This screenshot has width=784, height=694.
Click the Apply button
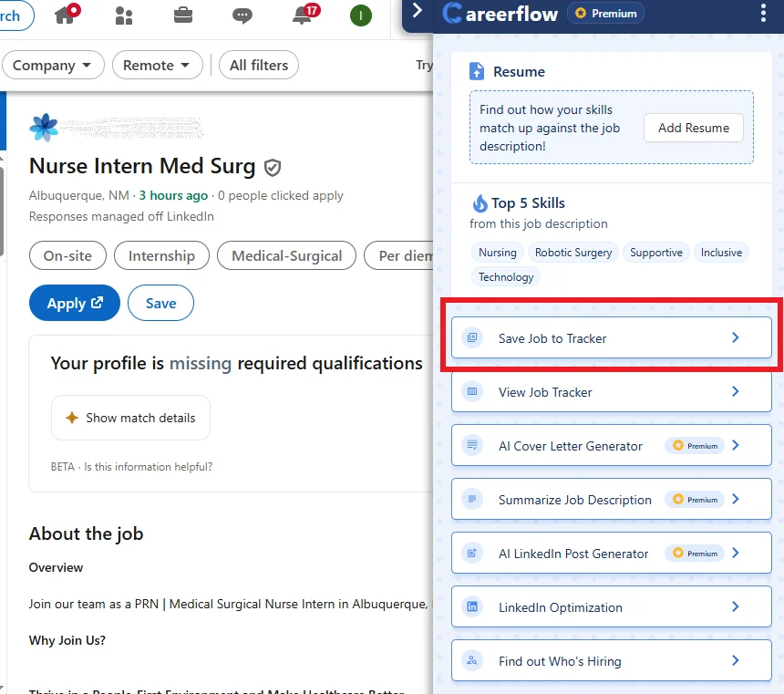[74, 303]
